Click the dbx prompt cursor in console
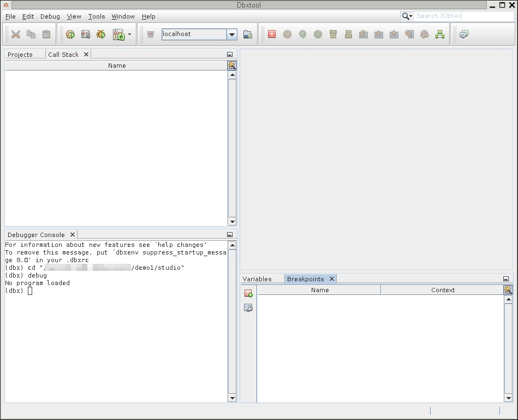 coord(30,291)
